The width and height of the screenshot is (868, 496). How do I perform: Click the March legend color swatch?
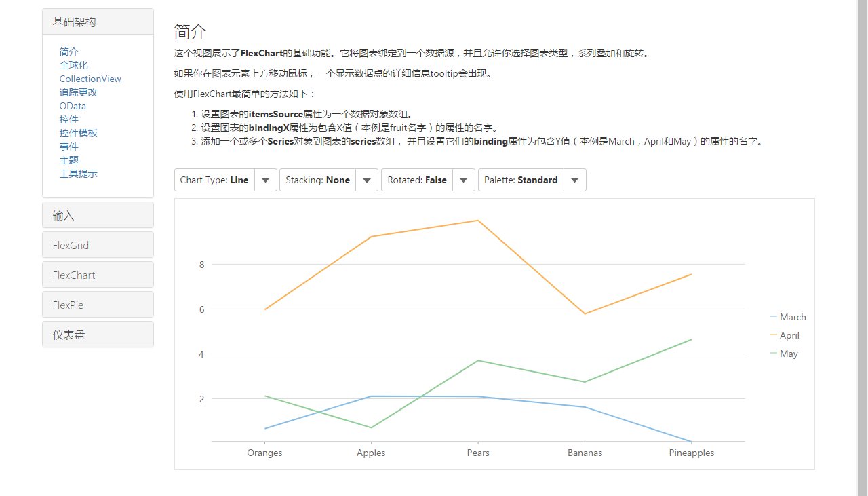774,316
